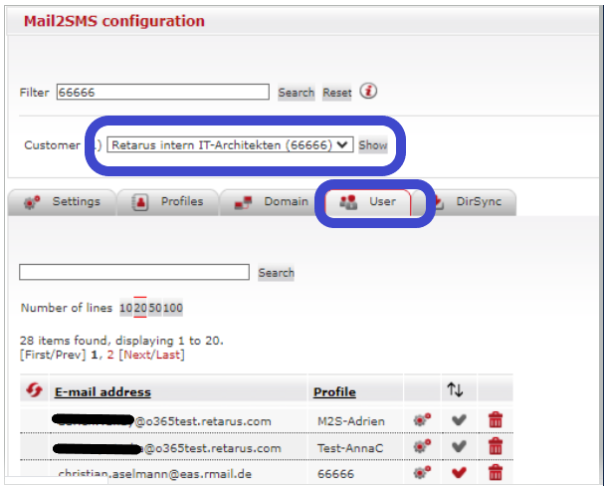Open settings gear for the Test-AnnaC row
The width and height of the screenshot is (614, 492).
pyautogui.click(x=422, y=447)
